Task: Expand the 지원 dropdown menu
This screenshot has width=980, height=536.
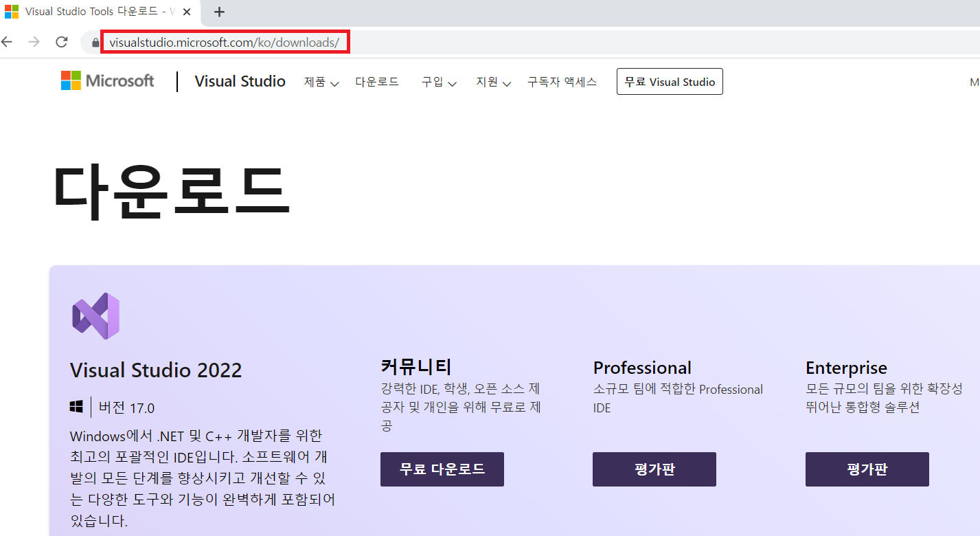Action: (494, 82)
